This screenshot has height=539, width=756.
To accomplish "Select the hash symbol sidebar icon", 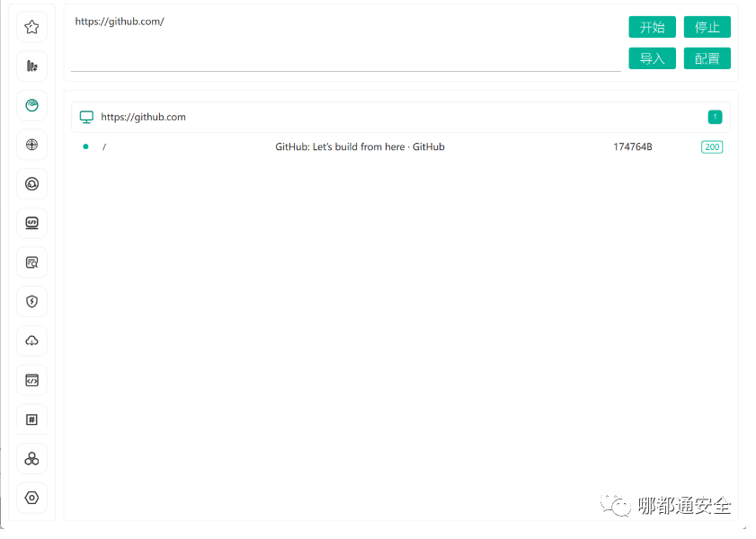I will click(31, 420).
